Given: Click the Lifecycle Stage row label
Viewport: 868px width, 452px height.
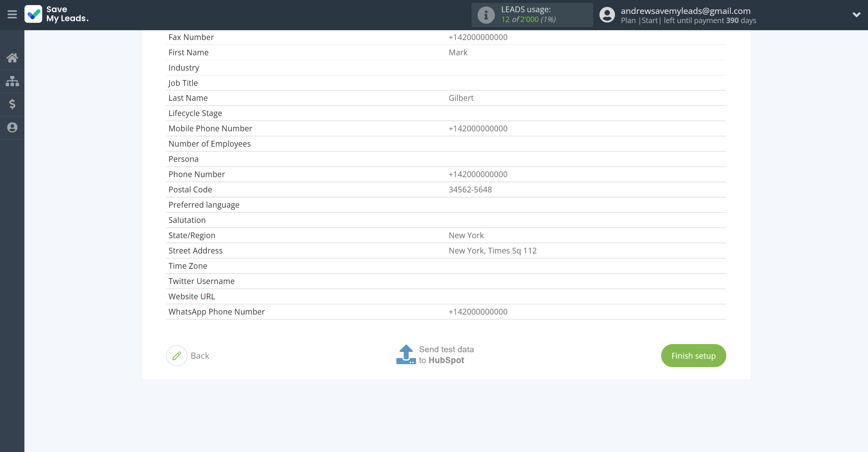Looking at the screenshot, I should [x=195, y=113].
